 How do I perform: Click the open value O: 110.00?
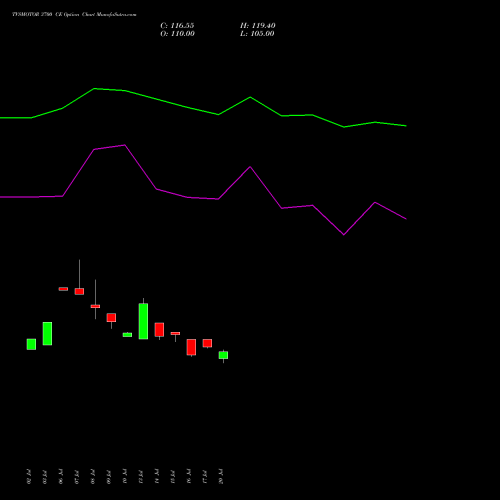coord(177,34)
